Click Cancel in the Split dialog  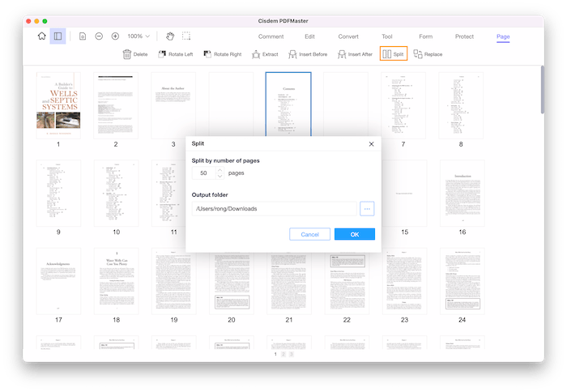tap(310, 234)
